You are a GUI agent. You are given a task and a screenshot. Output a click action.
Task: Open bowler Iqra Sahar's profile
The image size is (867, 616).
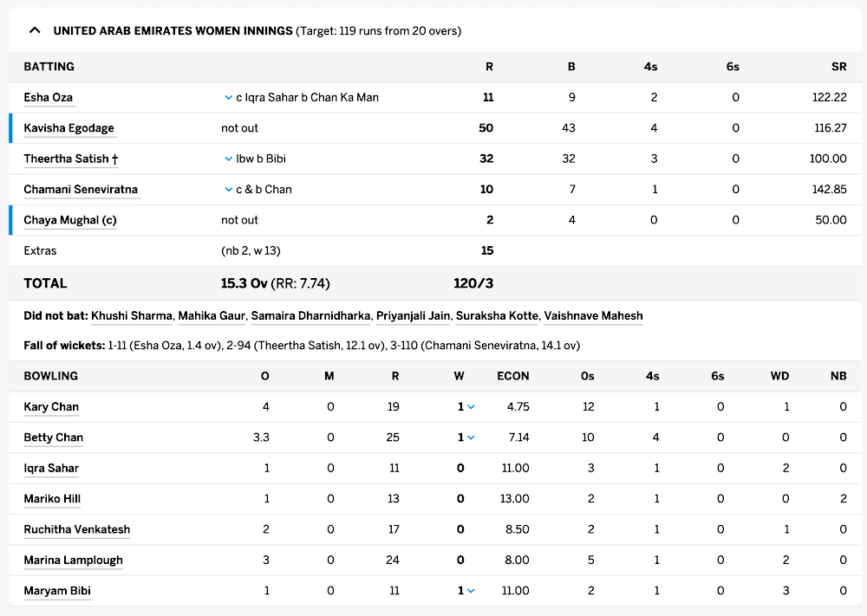coord(51,469)
